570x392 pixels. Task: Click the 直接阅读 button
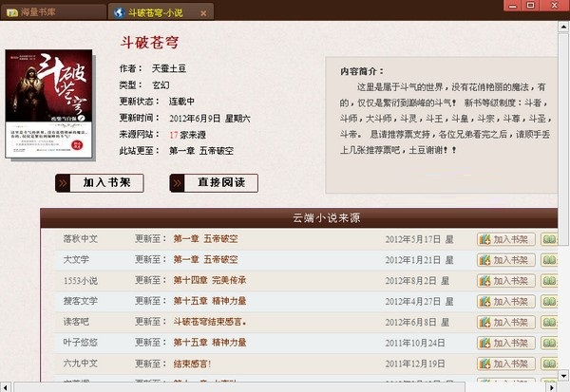pyautogui.click(x=214, y=183)
